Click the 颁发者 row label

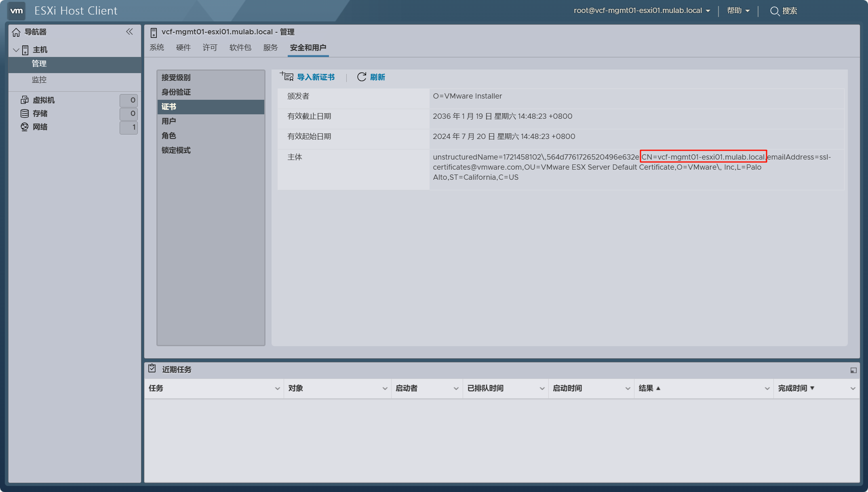298,96
